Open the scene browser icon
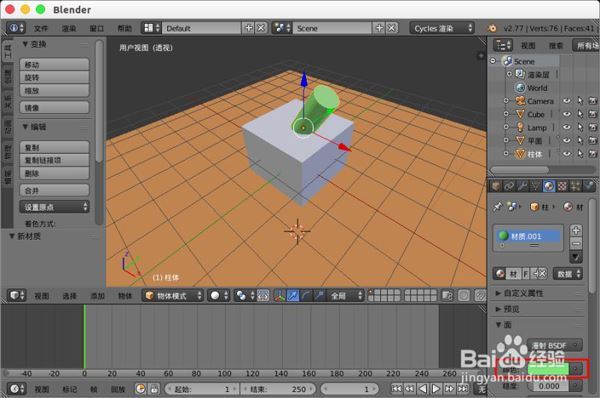 pos(282,28)
